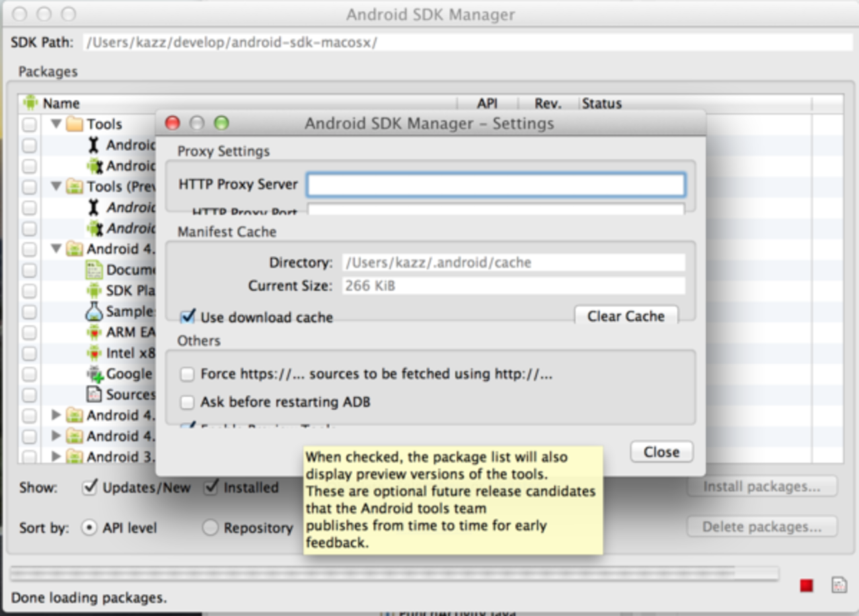Click the Samples flask icon
The image size is (859, 616).
(x=94, y=311)
